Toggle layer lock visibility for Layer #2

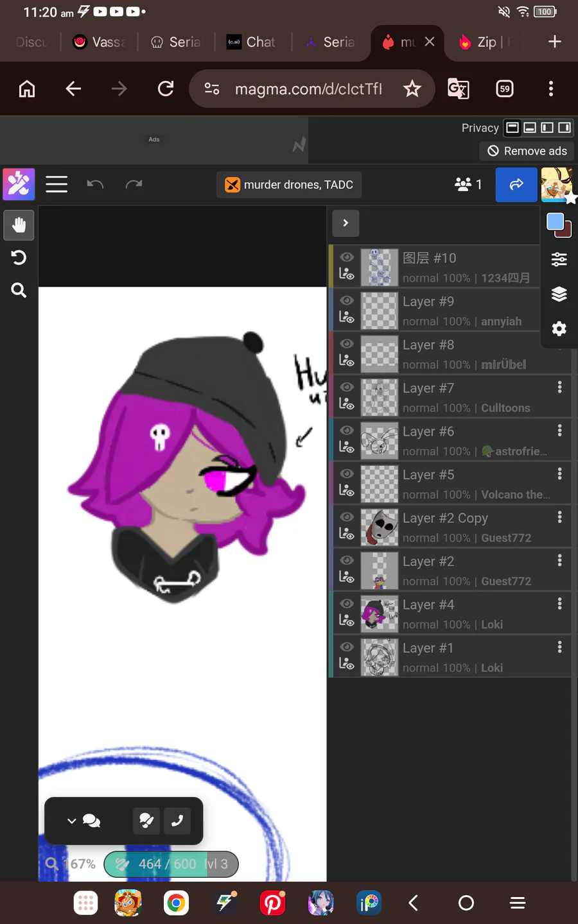347,577
